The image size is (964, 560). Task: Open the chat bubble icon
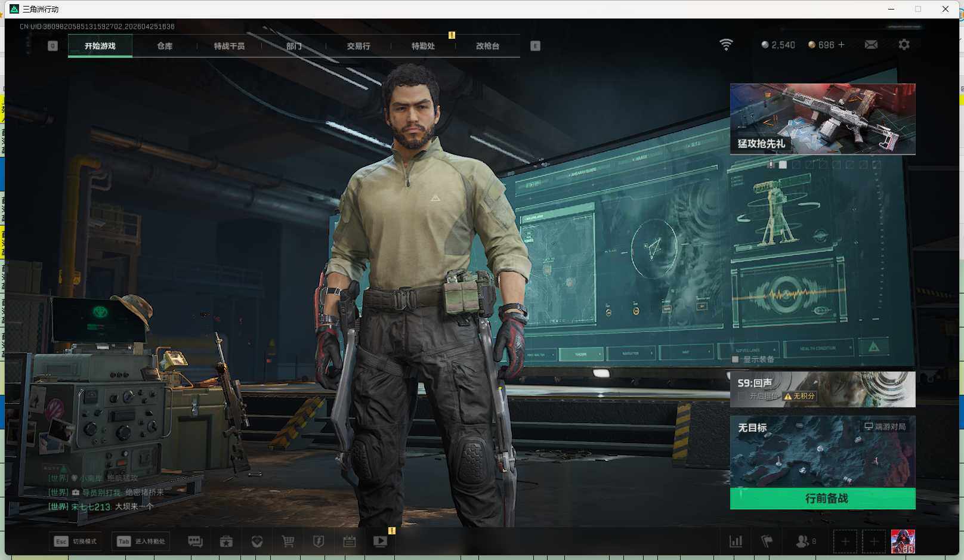(195, 542)
